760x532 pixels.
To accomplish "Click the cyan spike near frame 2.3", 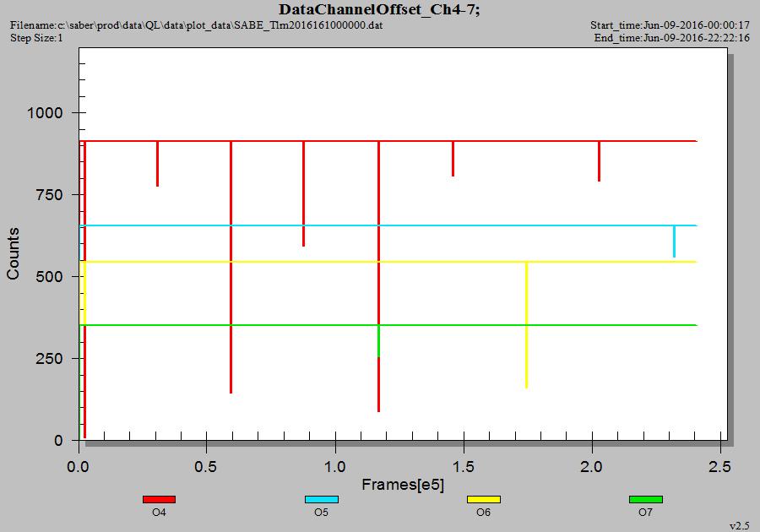I will click(x=674, y=242).
